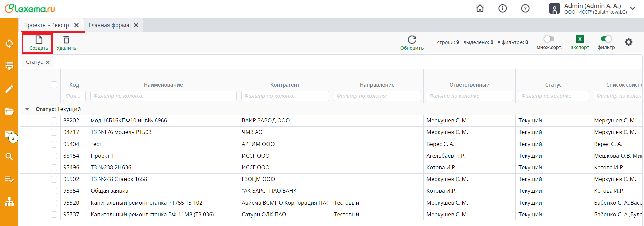
Task: Enable the множ.сорт. multi-sort switch
Action: pyautogui.click(x=549, y=39)
